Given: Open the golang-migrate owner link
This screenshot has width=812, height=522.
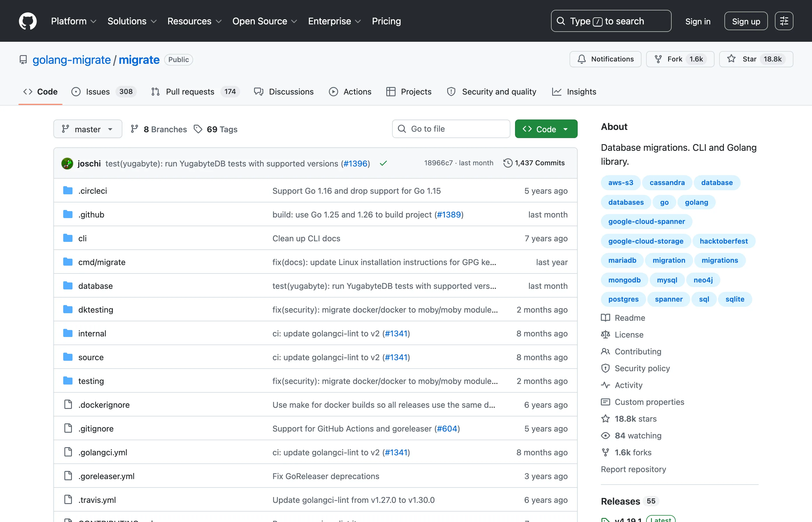Looking at the screenshot, I should tap(72, 60).
